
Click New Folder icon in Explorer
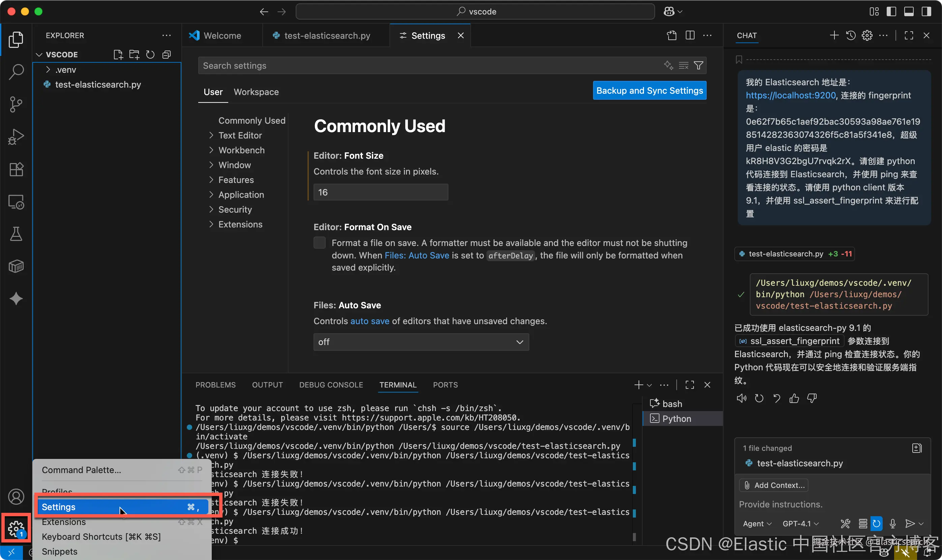[134, 55]
